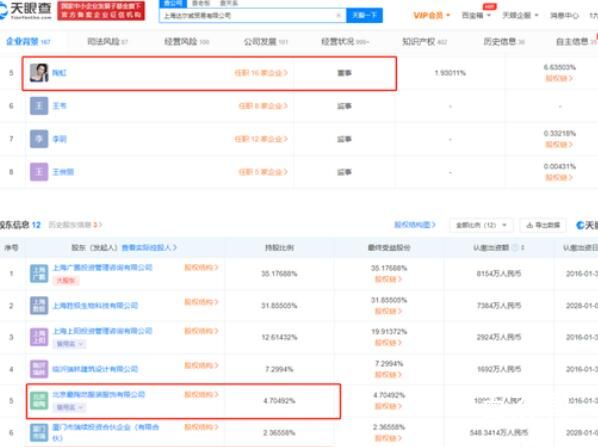Open the 查看实际控股人 link

click(149, 248)
